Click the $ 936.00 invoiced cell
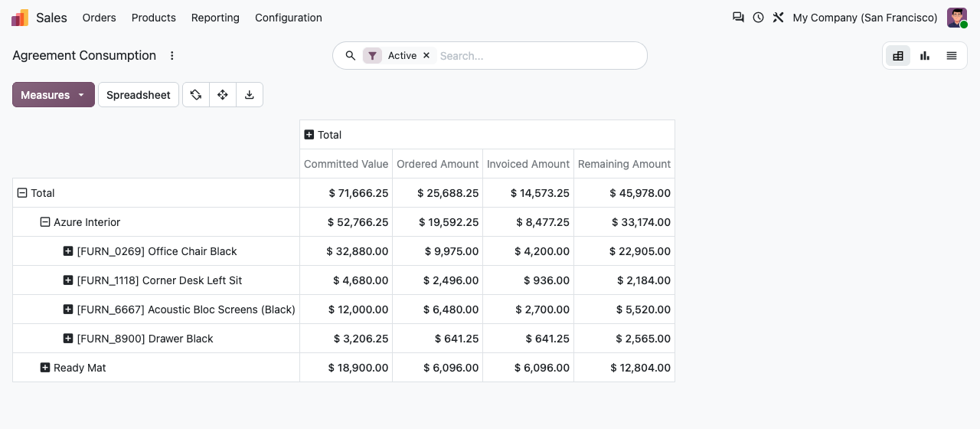980x429 pixels. [528, 280]
